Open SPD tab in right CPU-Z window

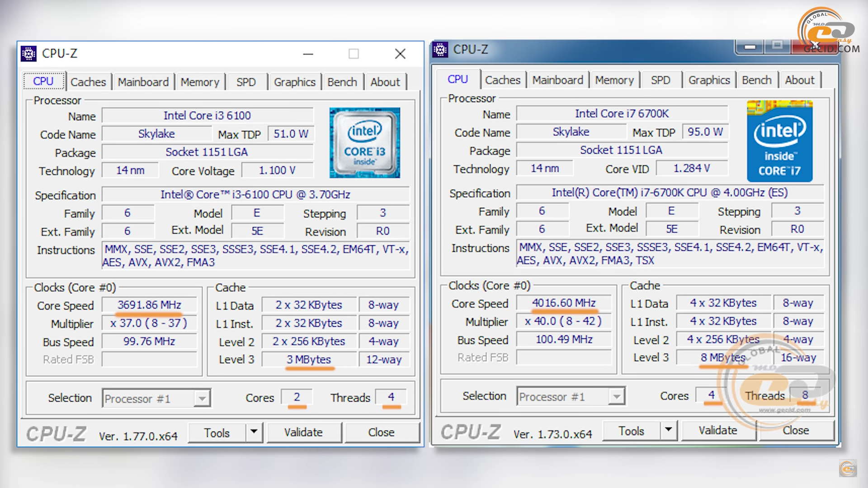pos(661,79)
